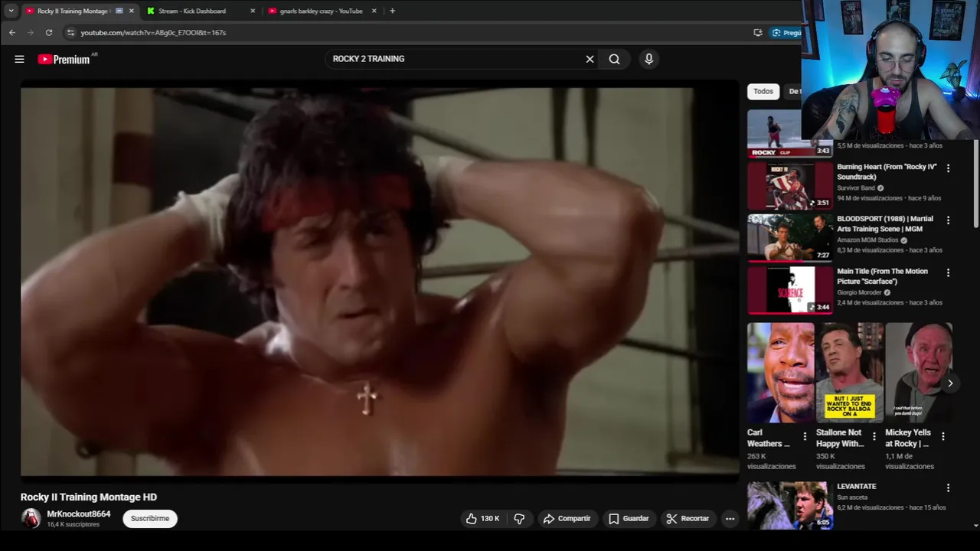Screen dimensions: 980x551
Task: Open LEVANTATE video options menu
Action: [x=948, y=488]
